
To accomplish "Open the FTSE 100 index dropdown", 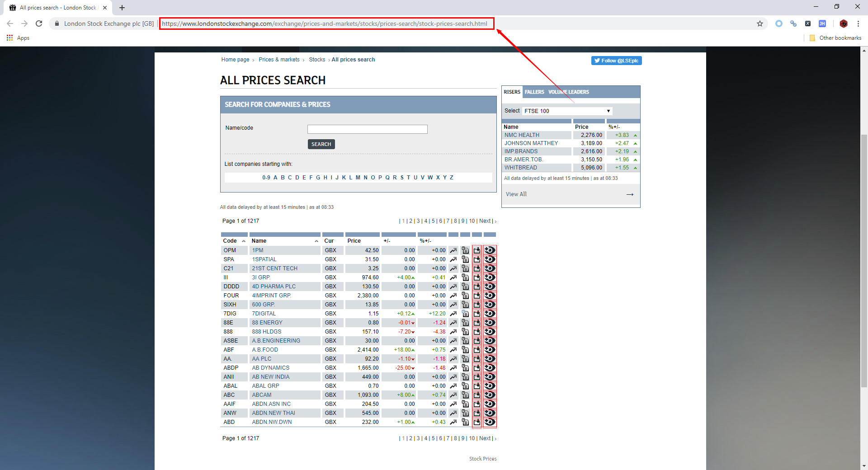I will pyautogui.click(x=567, y=111).
